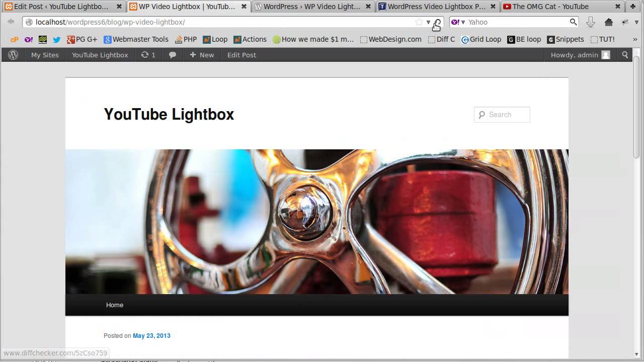Open the Yahoo bookmark icon in bookmarks bar
This screenshot has height=362, width=644.
tap(29, 39)
